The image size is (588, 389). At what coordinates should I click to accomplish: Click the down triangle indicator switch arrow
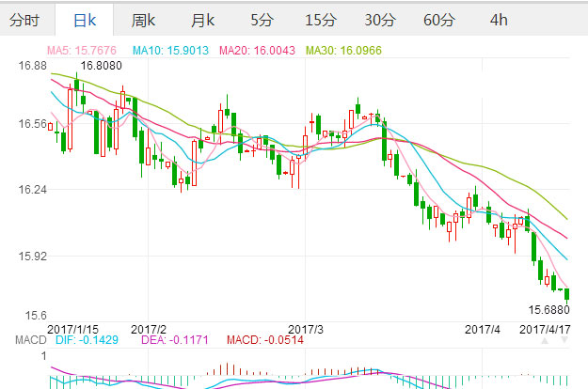tap(564, 340)
